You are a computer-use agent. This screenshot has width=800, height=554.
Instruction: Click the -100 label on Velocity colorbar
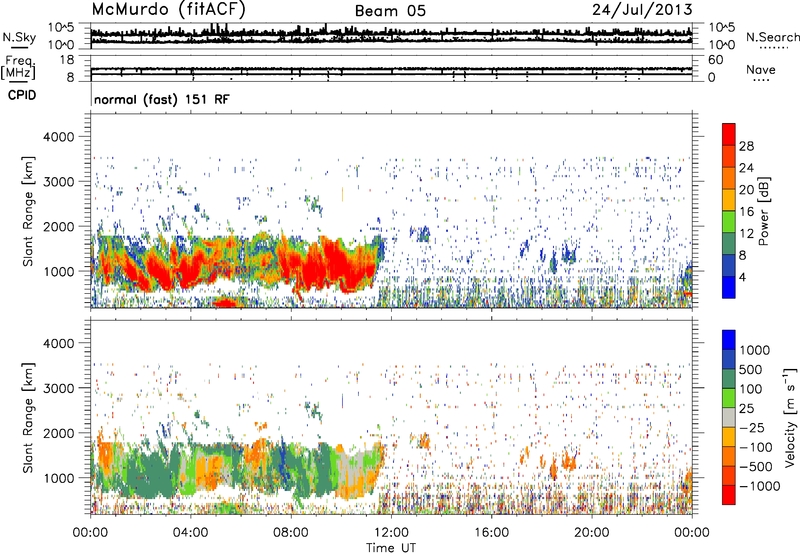(756, 447)
